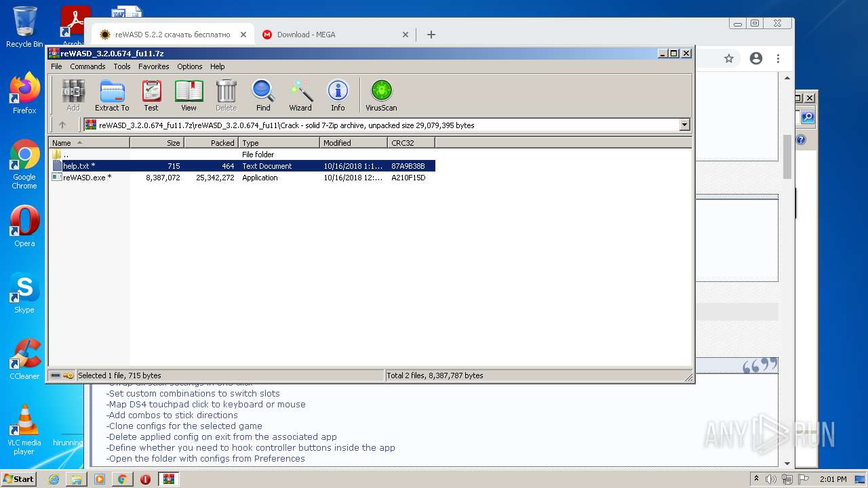Click the drive icon in status bar
The width and height of the screenshot is (868, 488).
pos(56,375)
